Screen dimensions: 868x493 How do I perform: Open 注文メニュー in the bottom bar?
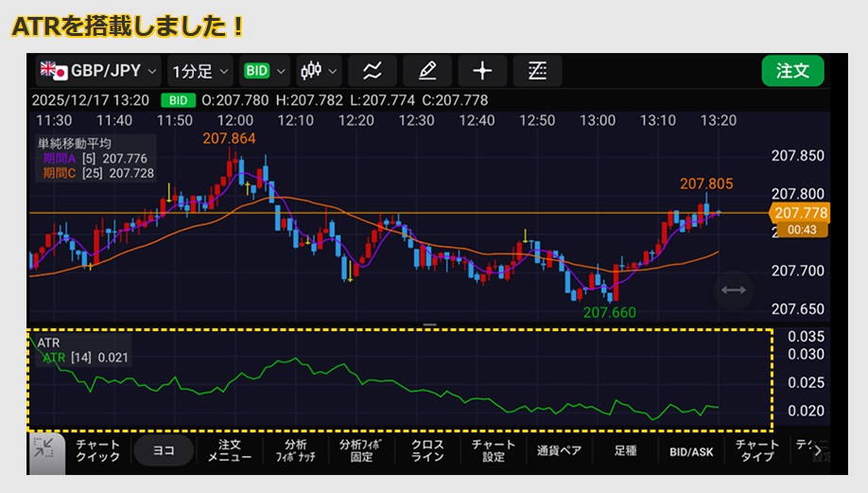(x=230, y=451)
